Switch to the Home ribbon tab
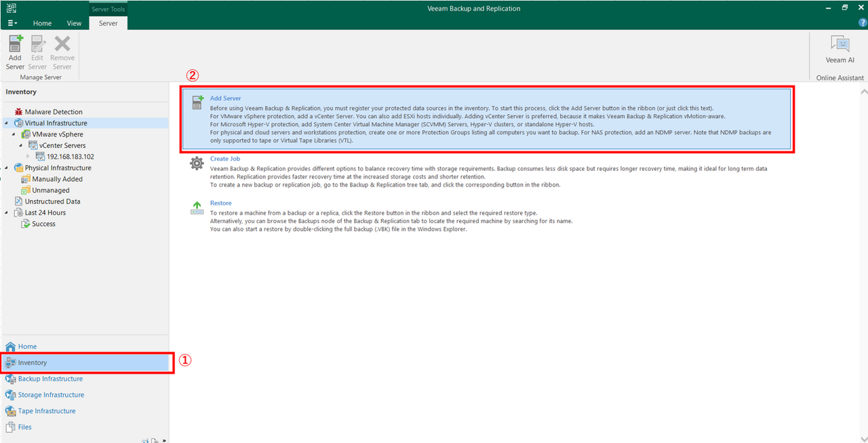 pos(42,23)
